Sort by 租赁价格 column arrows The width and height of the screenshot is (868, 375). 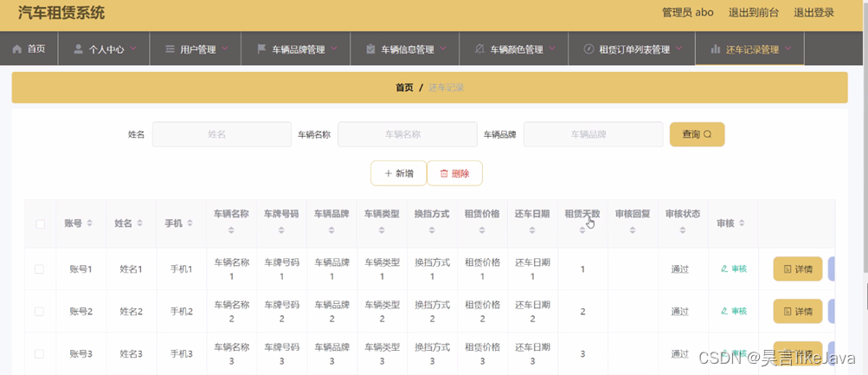pos(482,230)
